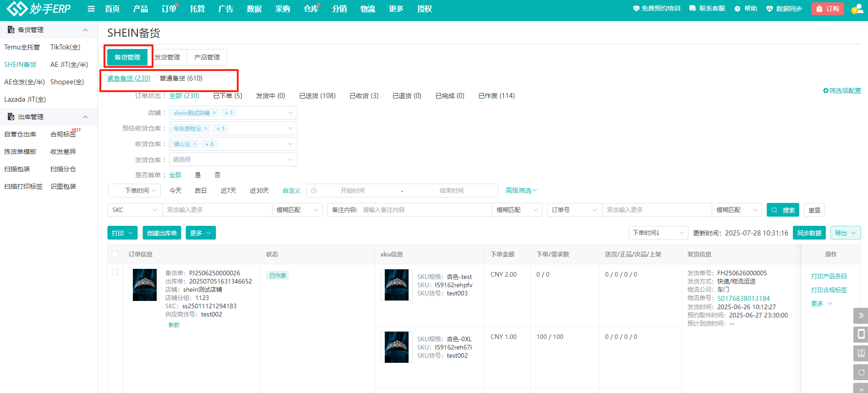Select the 昨日 time filter

201,191
